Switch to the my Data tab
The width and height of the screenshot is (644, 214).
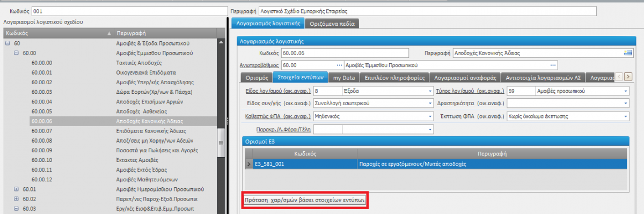tap(343, 77)
